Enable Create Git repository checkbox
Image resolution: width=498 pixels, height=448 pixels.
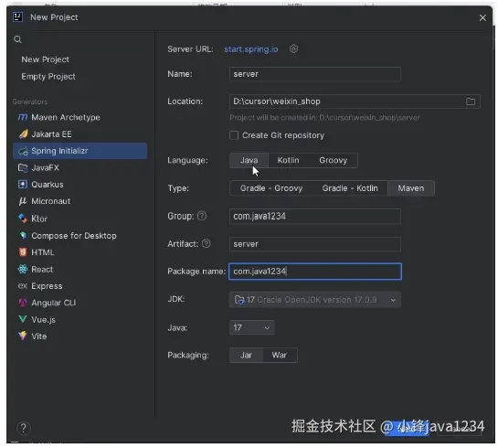pos(234,135)
